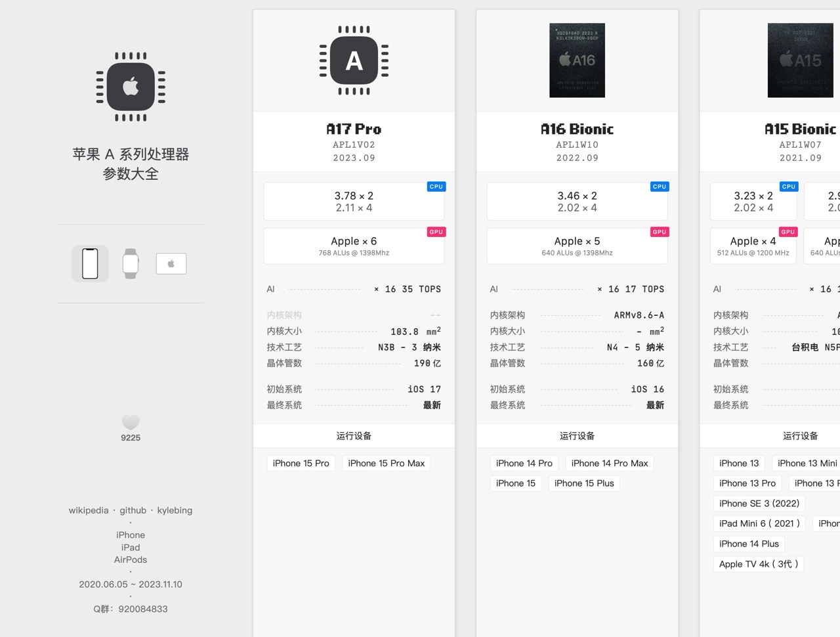This screenshot has height=637, width=840.
Task: Select the iPhone 13 Mini tag
Action: point(807,464)
